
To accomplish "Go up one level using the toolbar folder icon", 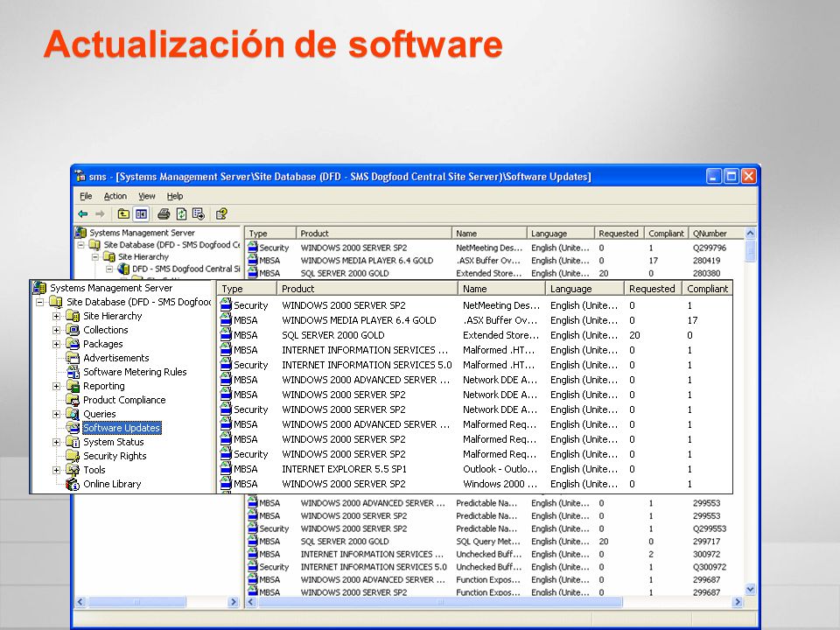I will tap(123, 214).
